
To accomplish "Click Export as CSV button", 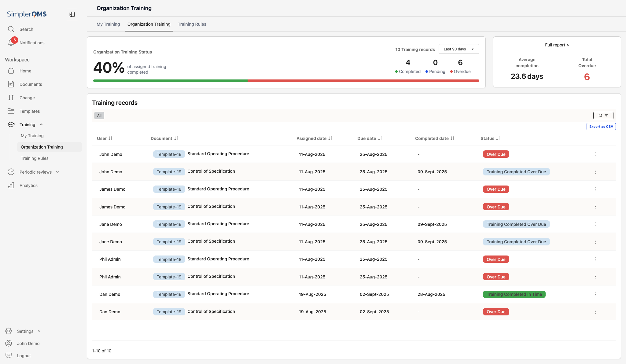I will pos(601,127).
